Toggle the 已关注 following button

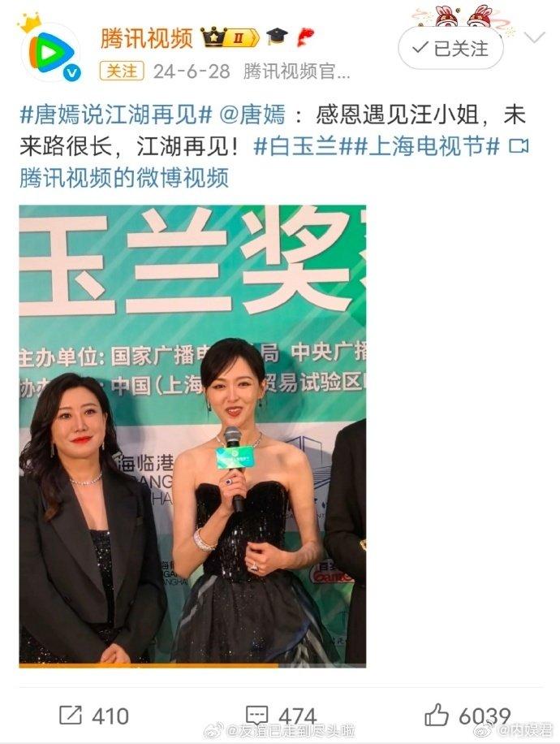click(x=450, y=49)
